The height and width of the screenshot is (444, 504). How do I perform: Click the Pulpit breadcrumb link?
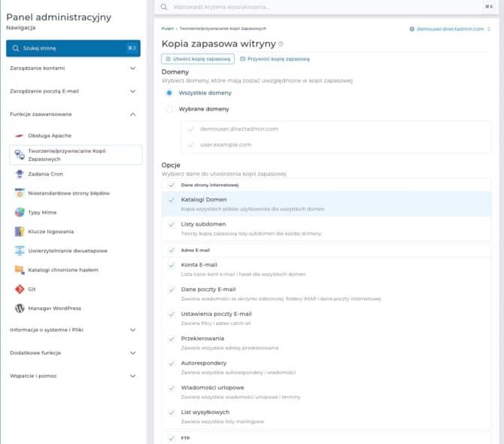[167, 29]
